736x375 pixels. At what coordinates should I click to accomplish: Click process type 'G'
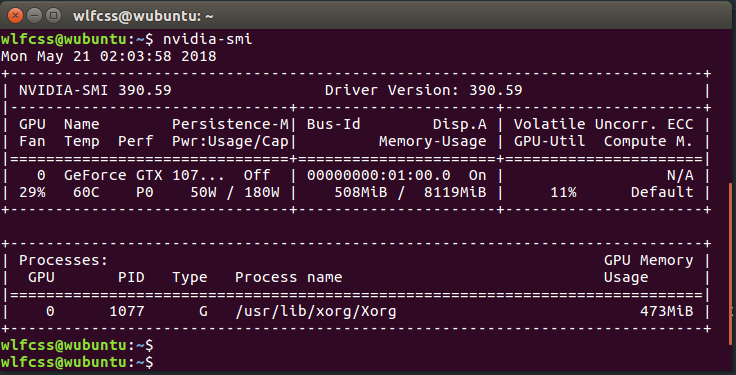click(x=203, y=311)
